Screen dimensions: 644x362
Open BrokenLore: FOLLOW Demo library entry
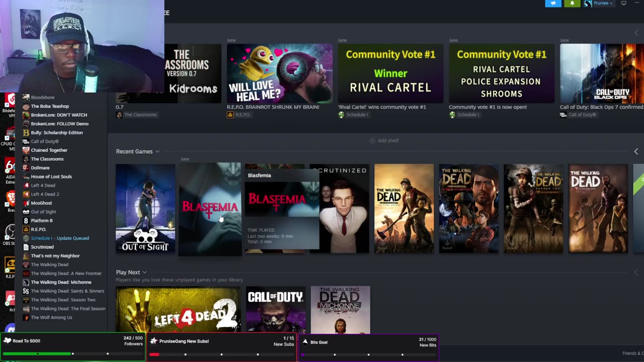[59, 124]
